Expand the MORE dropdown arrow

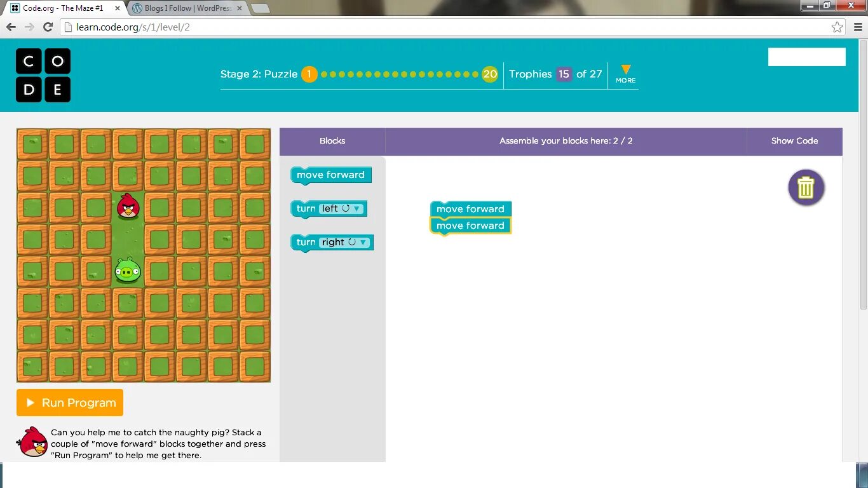coord(626,73)
